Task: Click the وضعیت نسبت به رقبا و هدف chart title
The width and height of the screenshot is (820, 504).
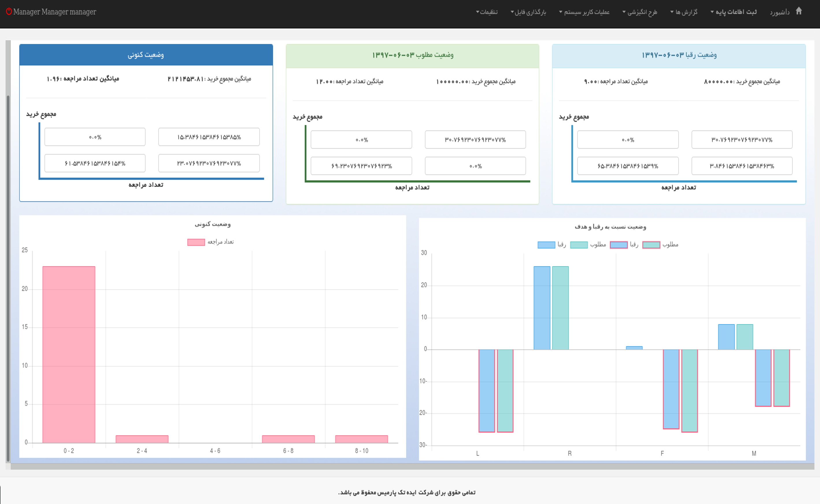Action: pyautogui.click(x=610, y=227)
